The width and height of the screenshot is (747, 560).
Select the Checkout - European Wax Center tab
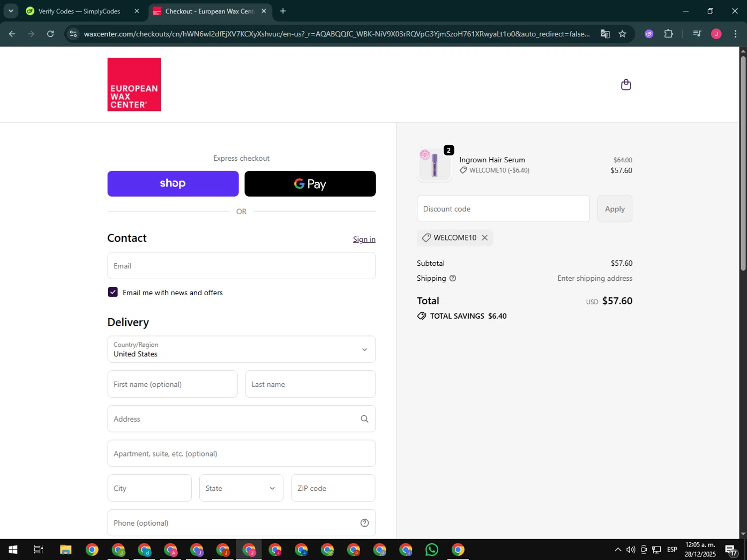coord(209,11)
